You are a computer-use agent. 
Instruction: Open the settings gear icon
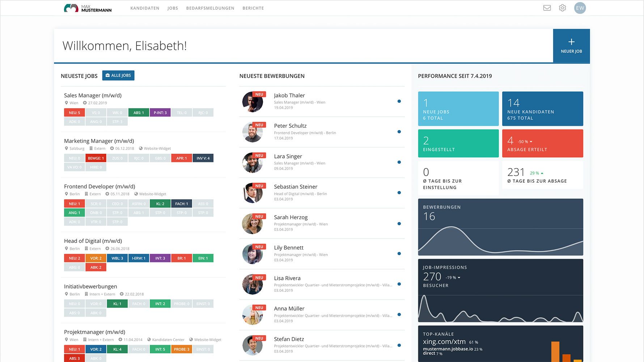pyautogui.click(x=562, y=8)
